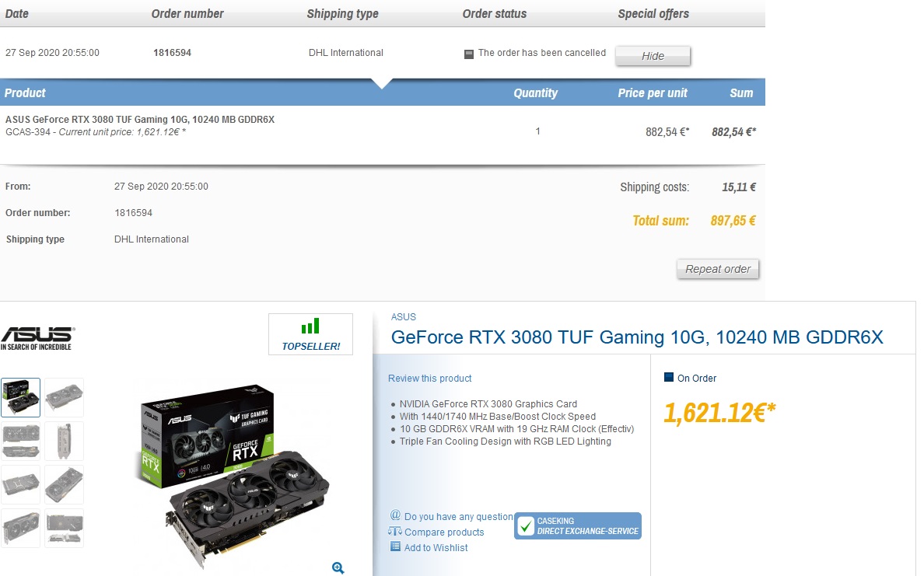
Task: Click Add to Wishlist link
Action: tap(436, 548)
